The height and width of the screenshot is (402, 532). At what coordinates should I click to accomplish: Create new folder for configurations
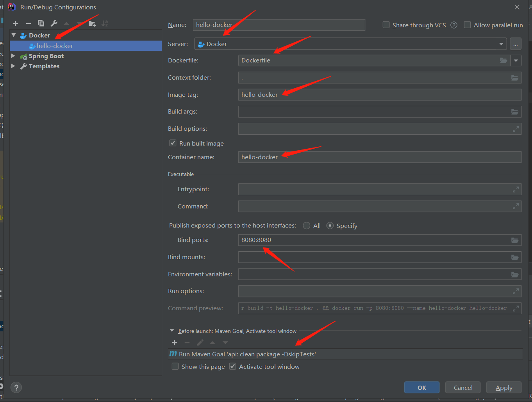[92, 23]
